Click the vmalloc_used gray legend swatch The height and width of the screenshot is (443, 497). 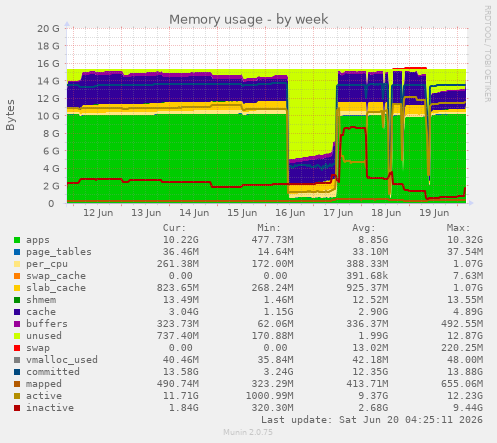pos(17,360)
